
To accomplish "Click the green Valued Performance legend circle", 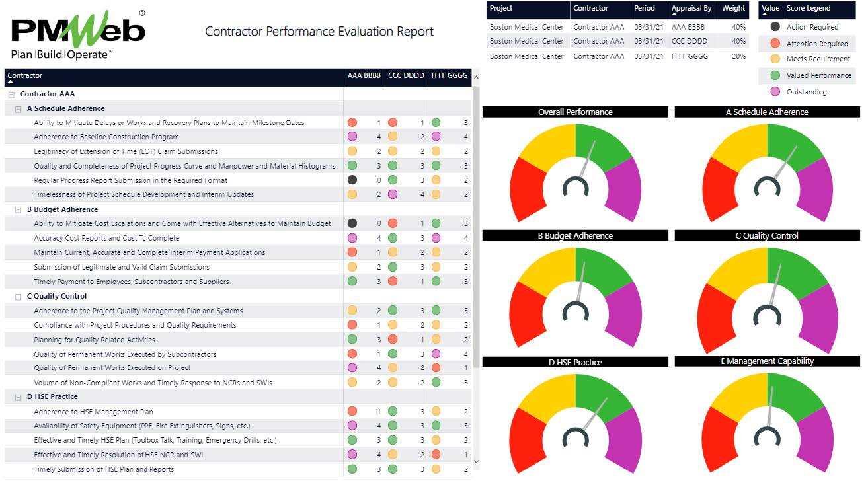I will [775, 75].
